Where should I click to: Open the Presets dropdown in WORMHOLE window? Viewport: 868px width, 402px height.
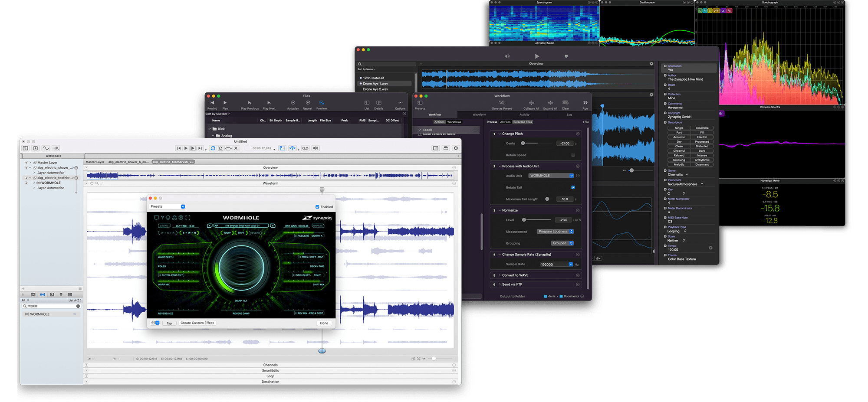(168, 206)
